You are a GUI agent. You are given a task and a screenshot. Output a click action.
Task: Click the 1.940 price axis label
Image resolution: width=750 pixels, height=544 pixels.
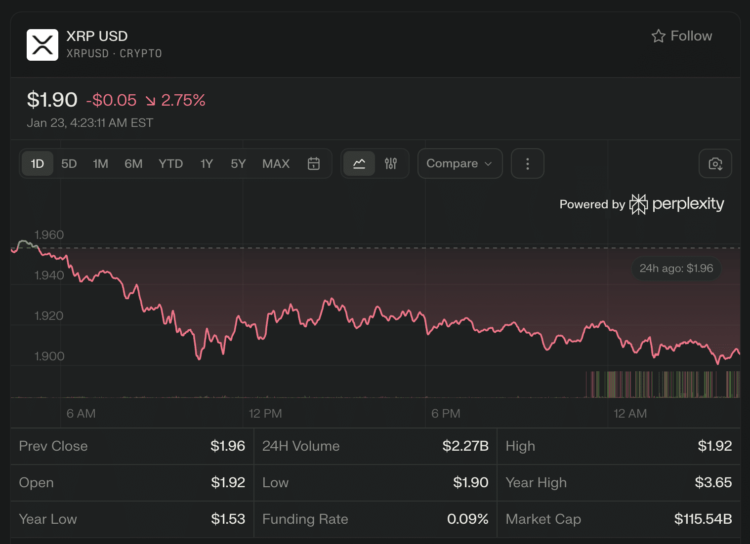49,275
